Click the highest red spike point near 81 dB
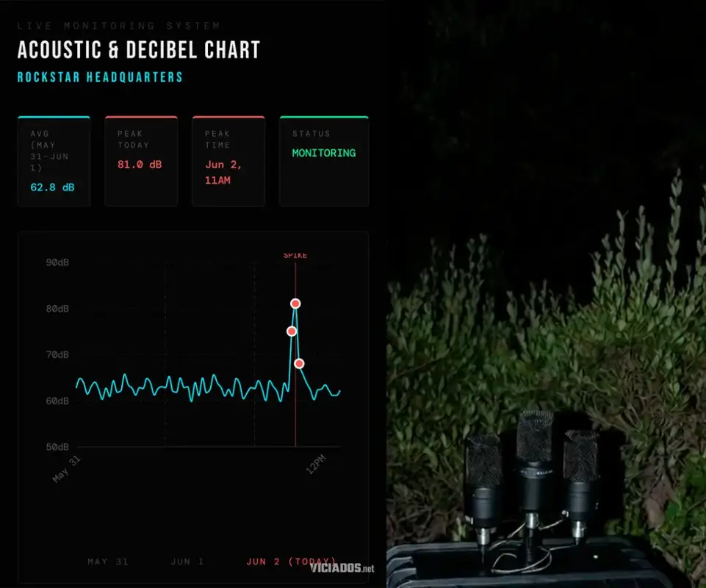This screenshot has height=588, width=706. point(295,304)
